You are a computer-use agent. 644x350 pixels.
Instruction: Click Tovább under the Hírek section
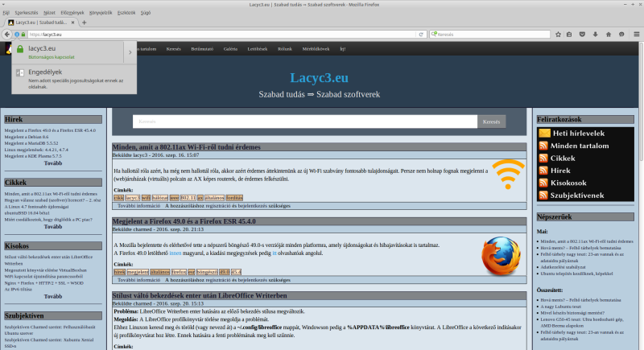pos(53,163)
